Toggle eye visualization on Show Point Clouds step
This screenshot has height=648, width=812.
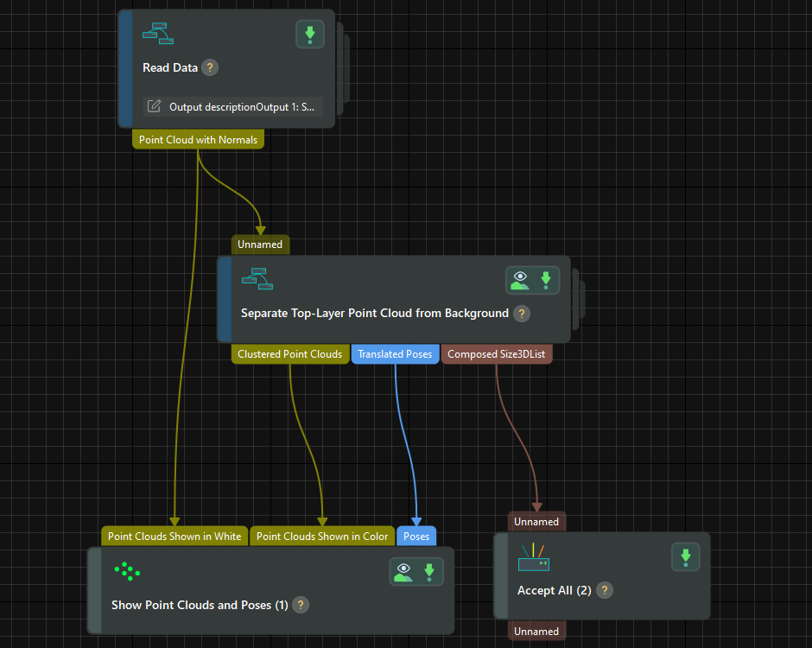point(403,571)
